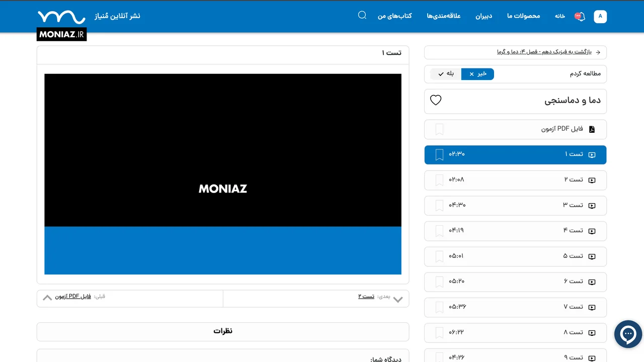Select the تست ۵ video title
The height and width of the screenshot is (362, 644).
[x=573, y=256]
